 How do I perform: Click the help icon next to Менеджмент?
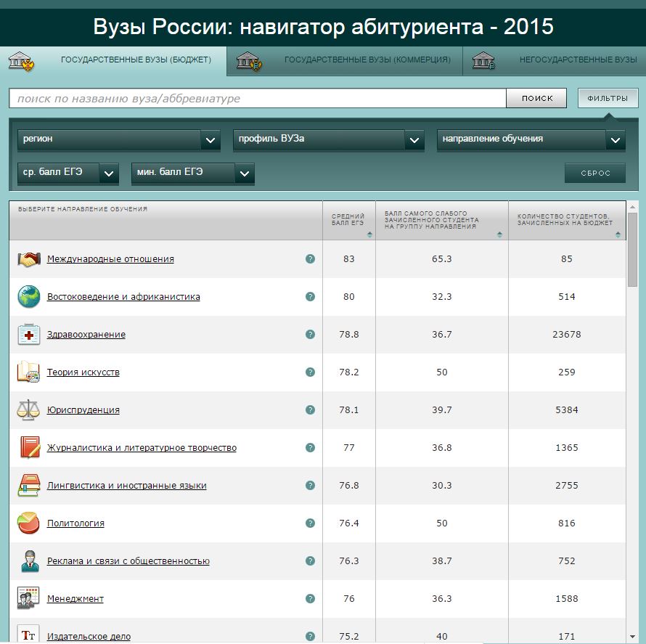point(311,599)
